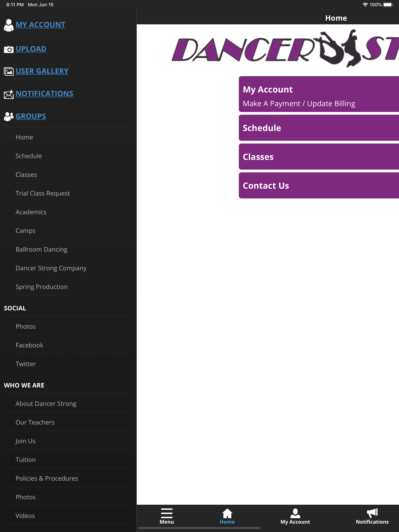Click the Notifications envelope star icon
The width and height of the screenshot is (399, 532).
click(x=9, y=94)
